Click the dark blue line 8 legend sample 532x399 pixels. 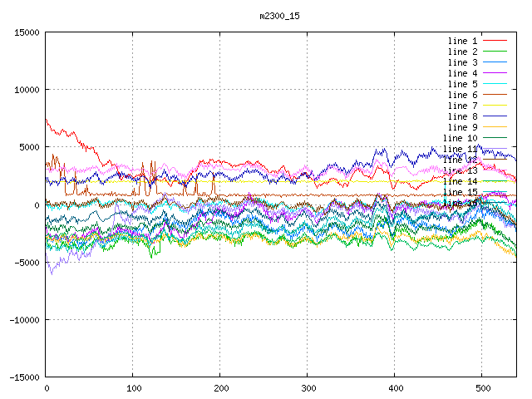(495, 116)
